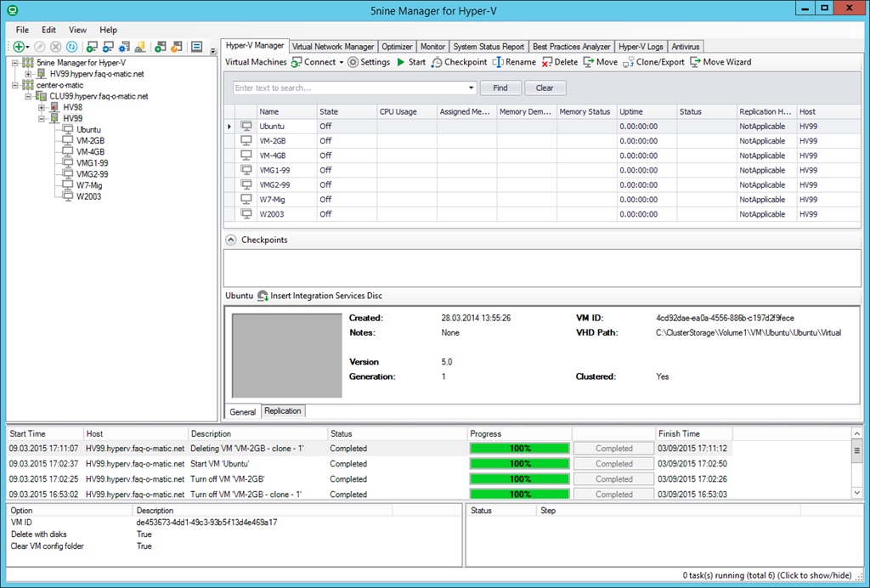Click the green Start button

pyautogui.click(x=411, y=62)
